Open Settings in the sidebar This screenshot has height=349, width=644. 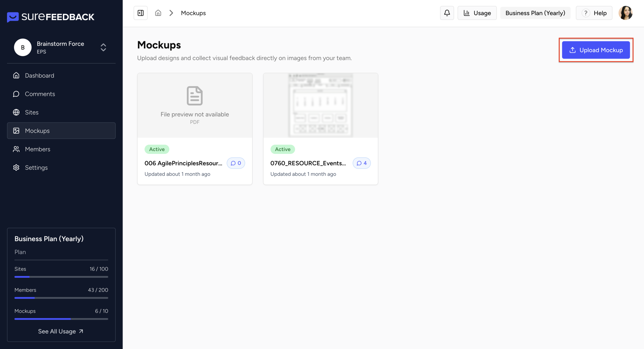(x=36, y=167)
